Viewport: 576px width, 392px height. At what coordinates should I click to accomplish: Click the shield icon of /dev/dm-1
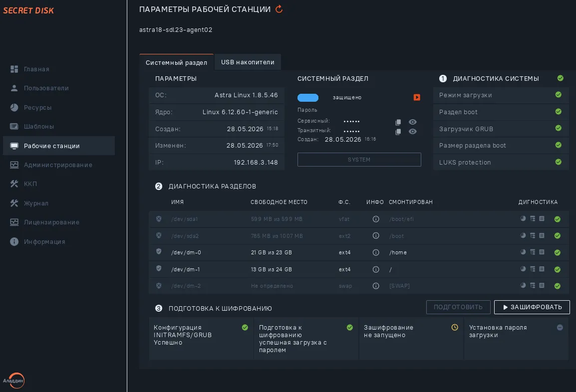pyautogui.click(x=159, y=268)
